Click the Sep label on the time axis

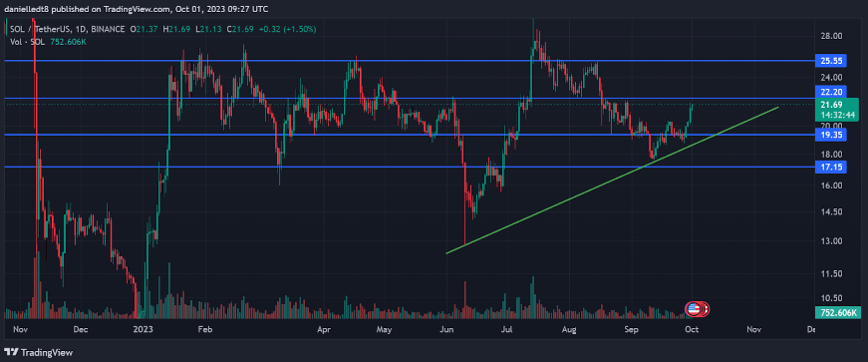[632, 329]
